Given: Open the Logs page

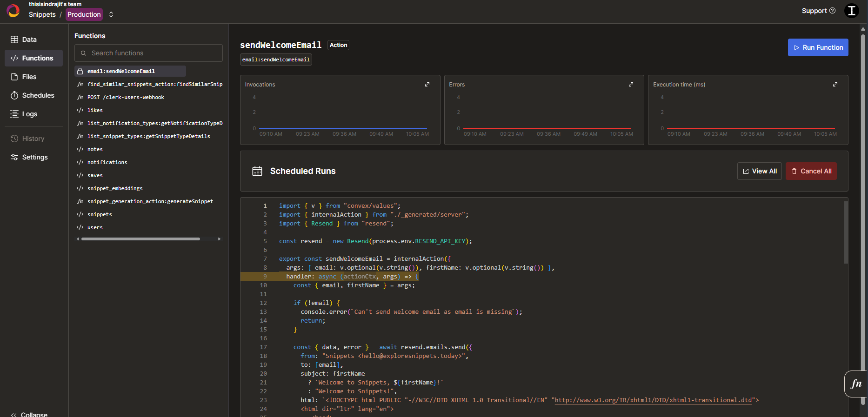Looking at the screenshot, I should point(33,114).
